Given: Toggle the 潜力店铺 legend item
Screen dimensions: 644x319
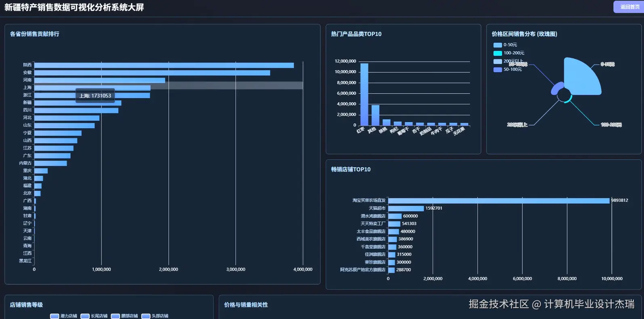Looking at the screenshot, I should pyautogui.click(x=63, y=316).
